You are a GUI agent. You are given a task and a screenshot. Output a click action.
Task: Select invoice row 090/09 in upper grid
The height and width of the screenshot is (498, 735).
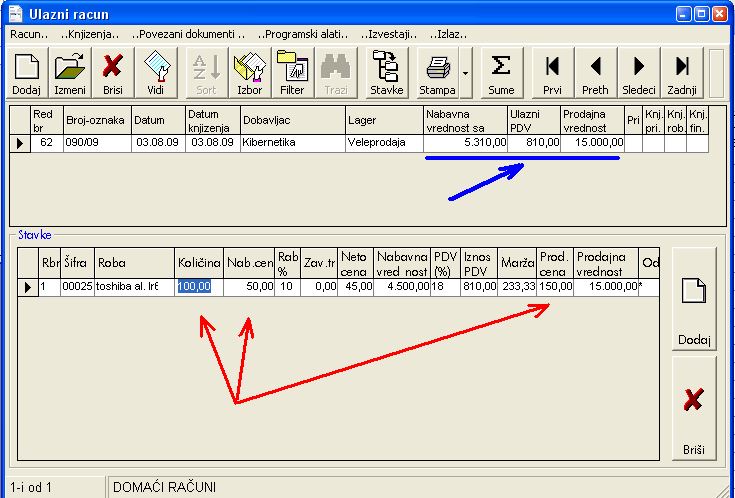coord(96,143)
